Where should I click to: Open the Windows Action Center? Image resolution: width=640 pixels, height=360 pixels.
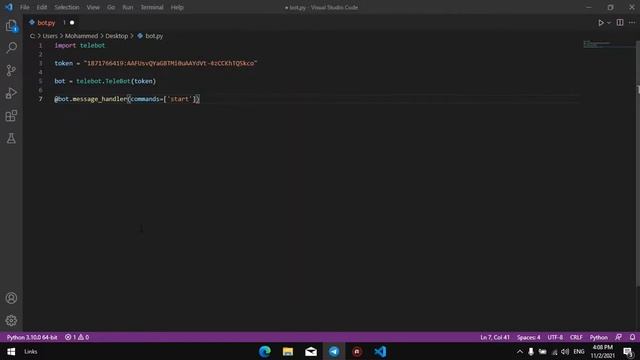click(629, 352)
